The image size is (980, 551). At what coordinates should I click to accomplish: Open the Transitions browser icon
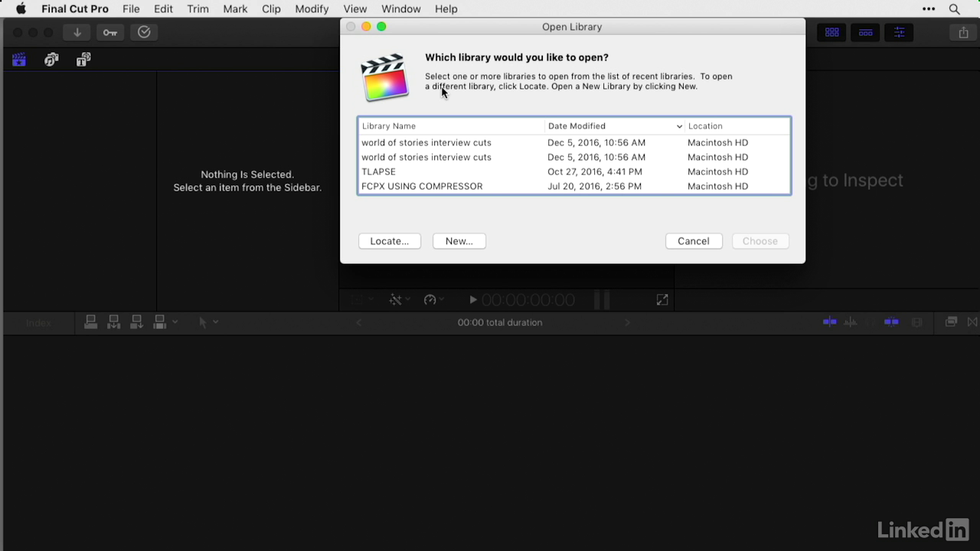pos(972,322)
